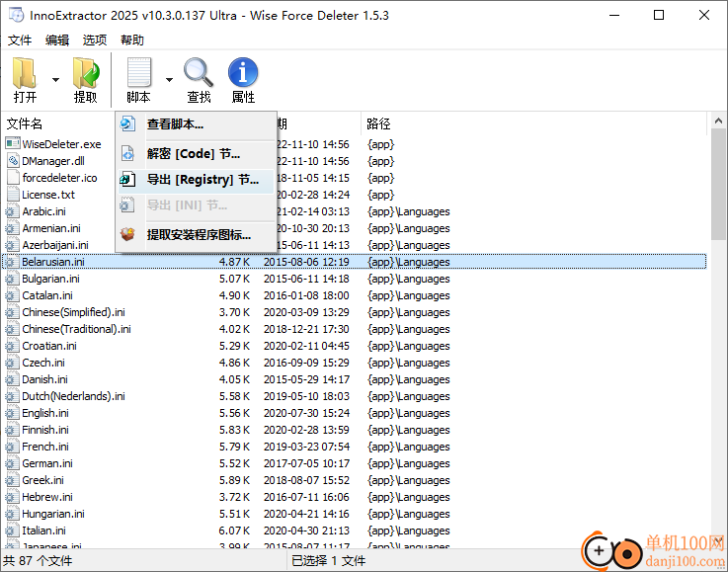This screenshot has width=728, height=572.
Task: Select the English.ini file name
Action: [x=45, y=413]
